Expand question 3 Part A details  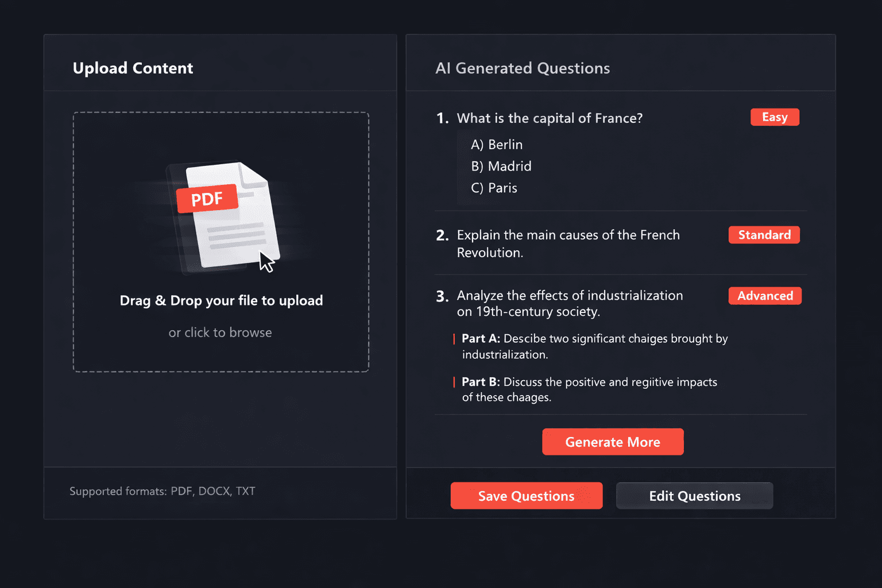click(x=594, y=346)
